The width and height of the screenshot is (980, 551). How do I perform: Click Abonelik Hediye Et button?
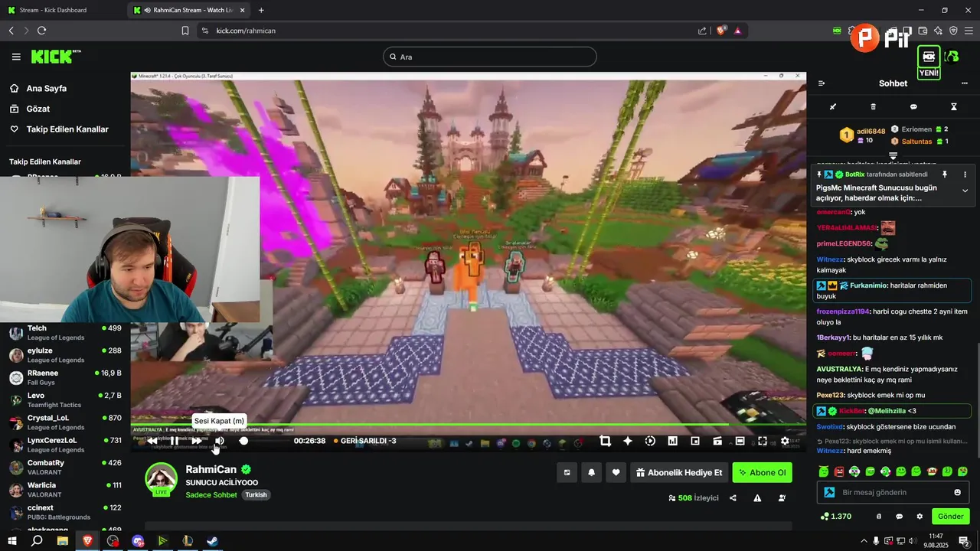click(679, 473)
